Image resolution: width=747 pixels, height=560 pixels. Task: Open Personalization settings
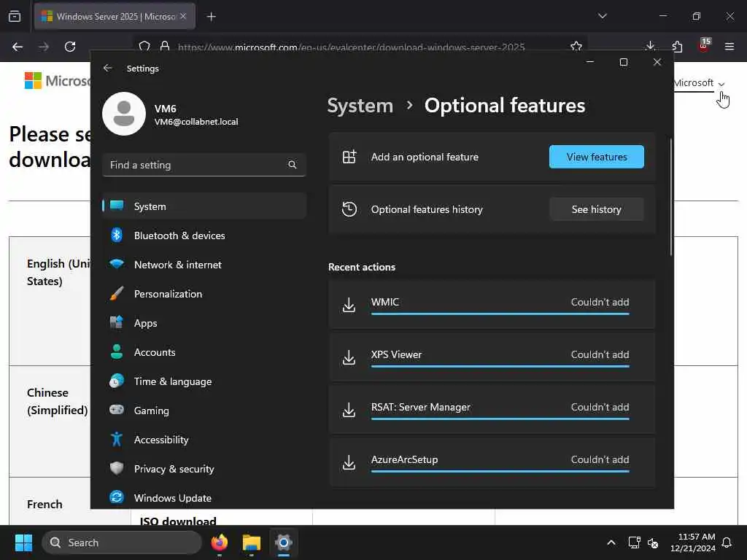tap(204, 294)
